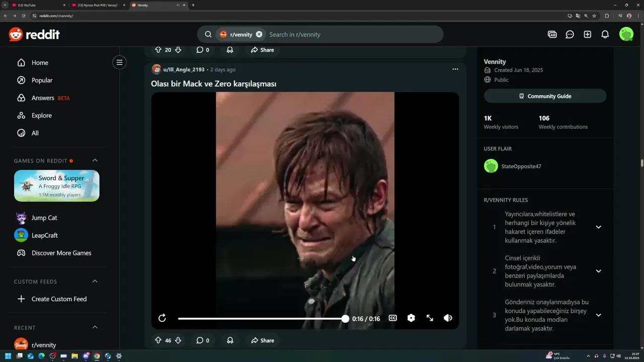
Task: Open Discover More Games
Action: coord(61,253)
